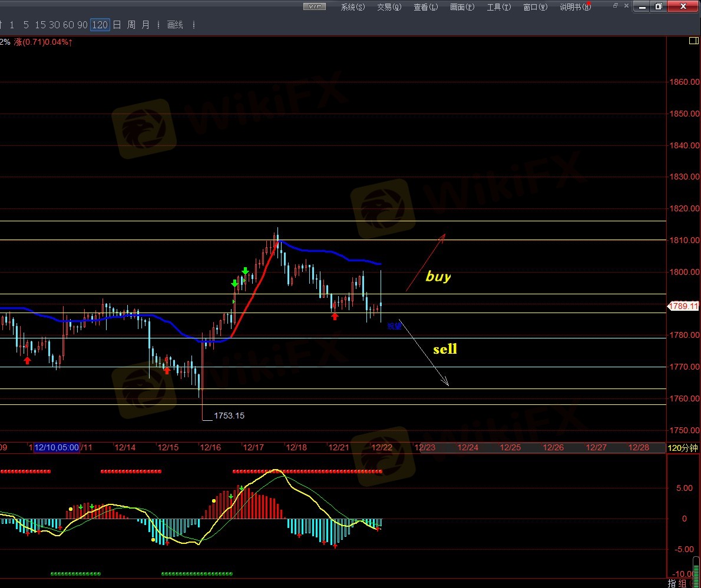Expand the 查看(L) menu

point(426,7)
